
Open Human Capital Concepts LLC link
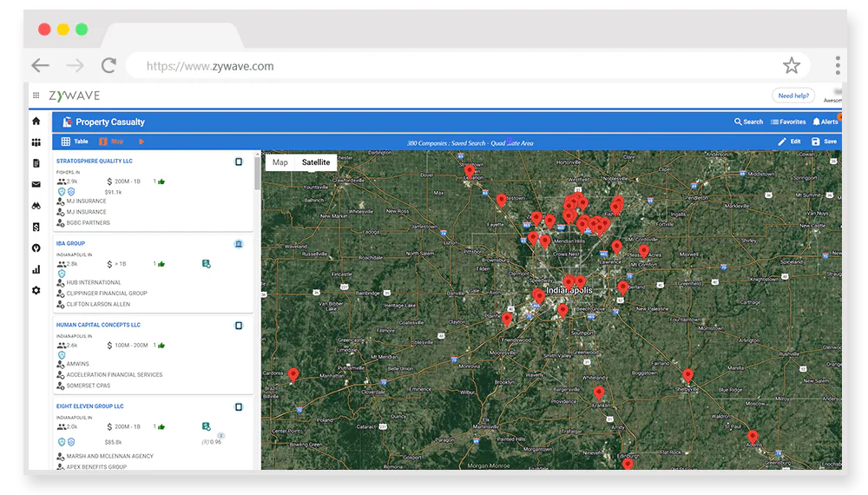(x=98, y=325)
